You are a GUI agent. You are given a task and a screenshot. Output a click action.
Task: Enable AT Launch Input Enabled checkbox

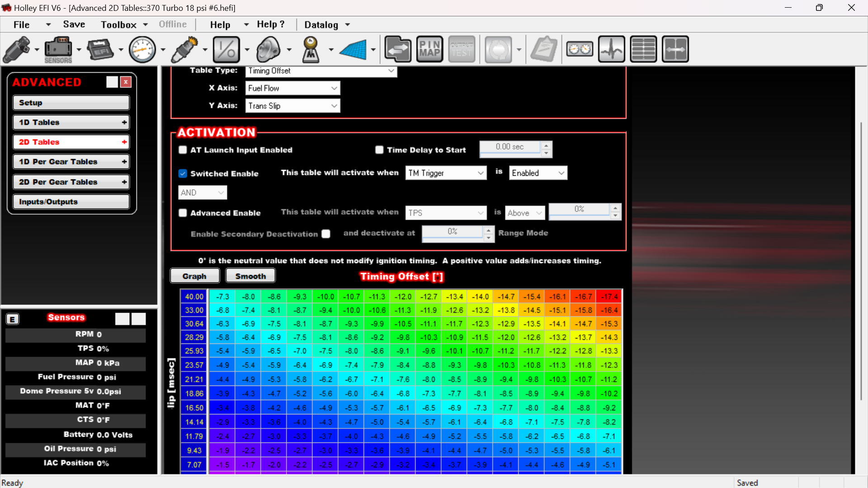point(183,150)
